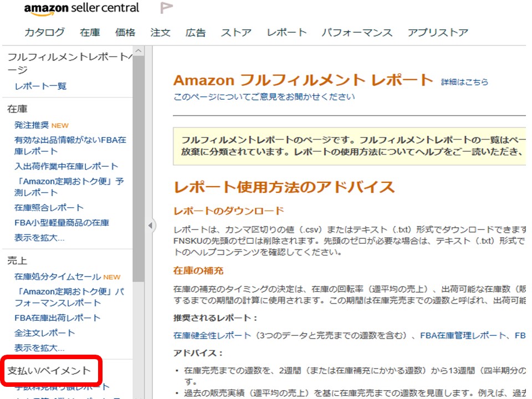Click 詳細はこちら link beside the page title

[x=464, y=82]
